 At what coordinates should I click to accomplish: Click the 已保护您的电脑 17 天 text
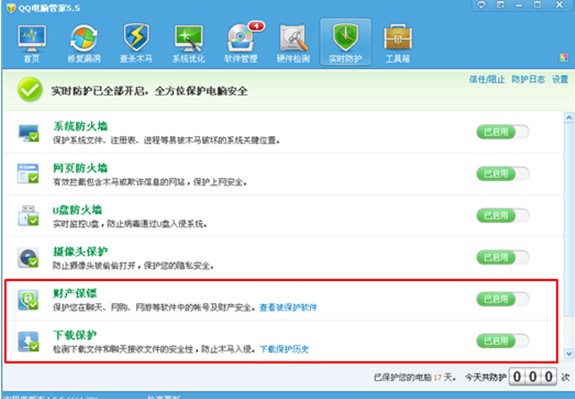coord(414,377)
